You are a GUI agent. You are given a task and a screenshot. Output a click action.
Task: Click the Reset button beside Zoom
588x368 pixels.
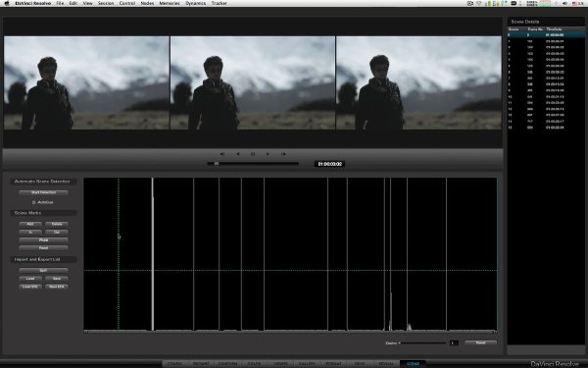(481, 342)
